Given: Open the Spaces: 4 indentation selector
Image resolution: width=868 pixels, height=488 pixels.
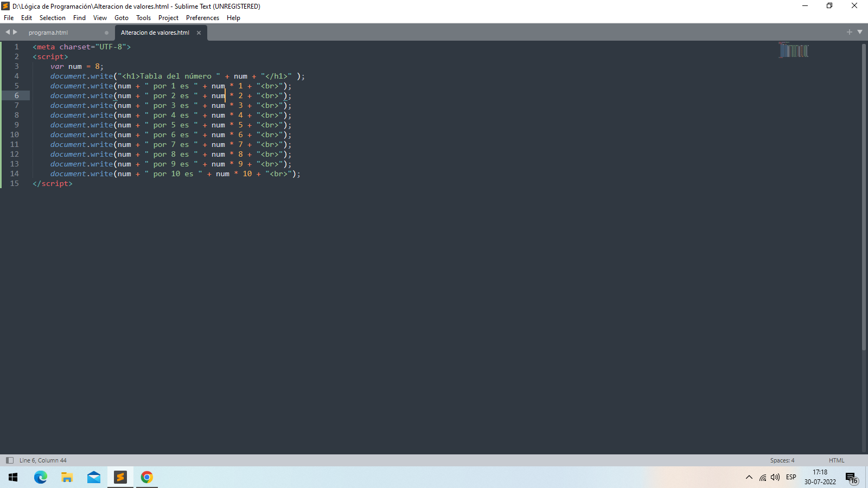Looking at the screenshot, I should pos(782,460).
